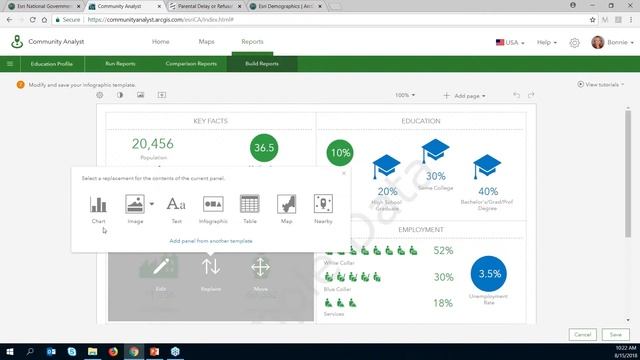Click the Save button

pyautogui.click(x=616, y=334)
